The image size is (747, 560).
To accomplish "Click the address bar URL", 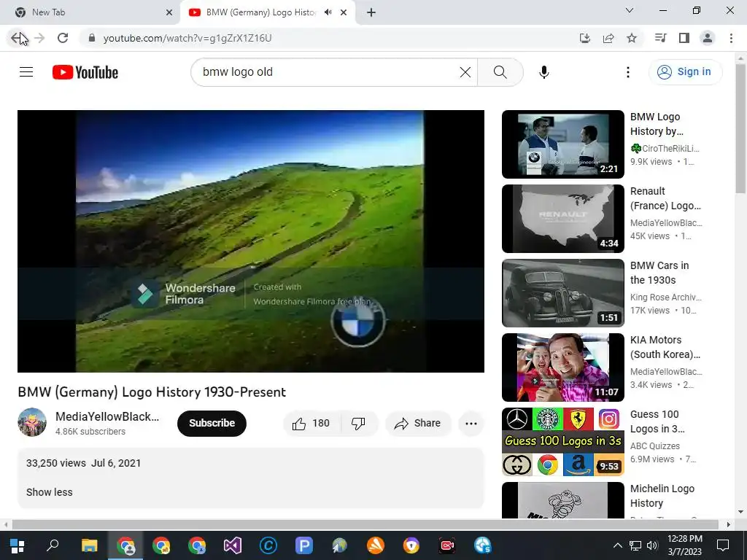I will (187, 38).
